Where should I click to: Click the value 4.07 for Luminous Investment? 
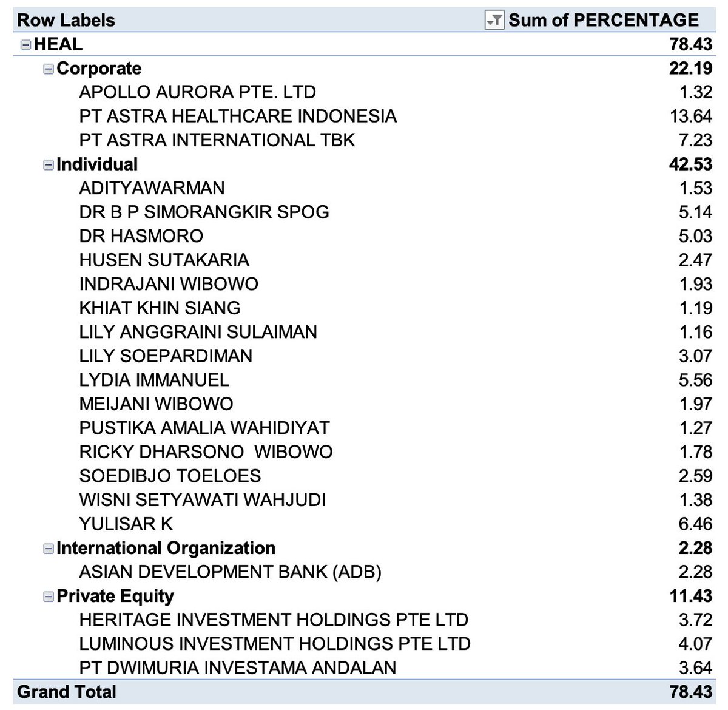[x=695, y=644]
